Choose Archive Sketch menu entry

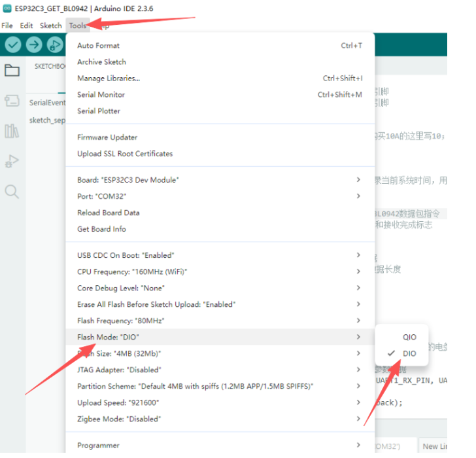[220, 62]
